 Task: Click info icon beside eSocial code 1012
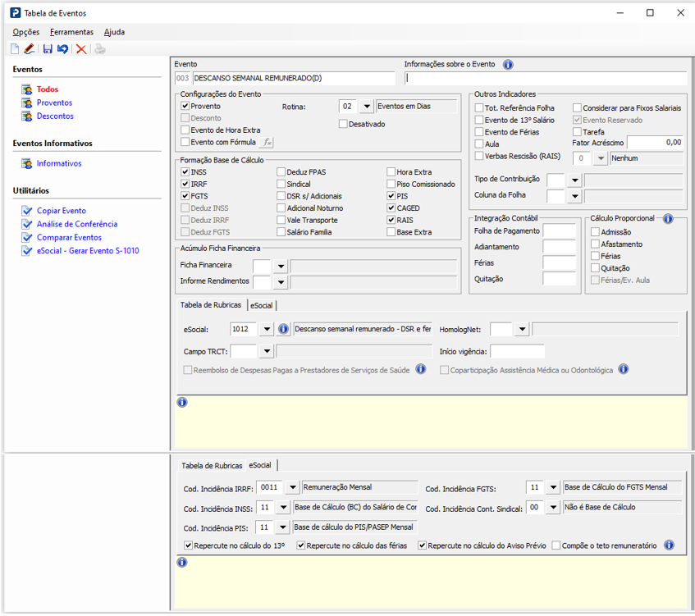click(x=283, y=329)
